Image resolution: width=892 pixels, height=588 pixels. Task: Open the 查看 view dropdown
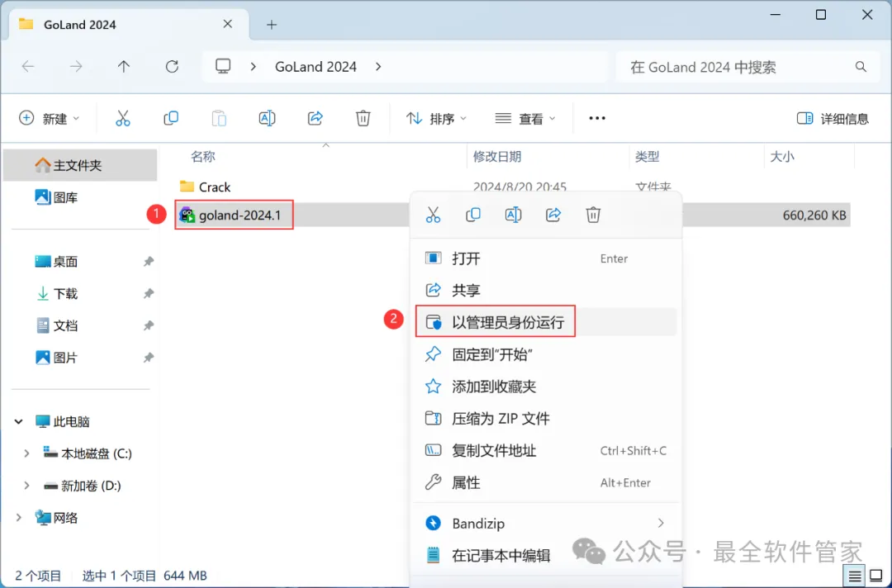[x=525, y=118]
